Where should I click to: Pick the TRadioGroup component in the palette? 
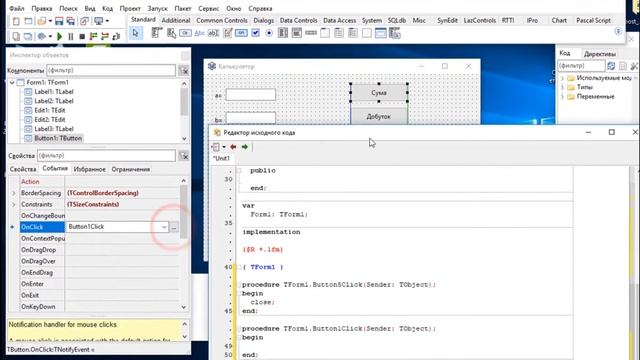tap(339, 33)
